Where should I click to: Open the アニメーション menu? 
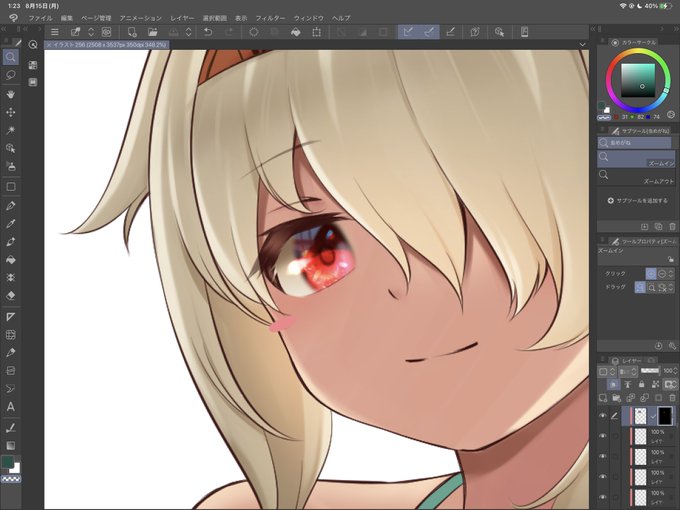pos(141,18)
